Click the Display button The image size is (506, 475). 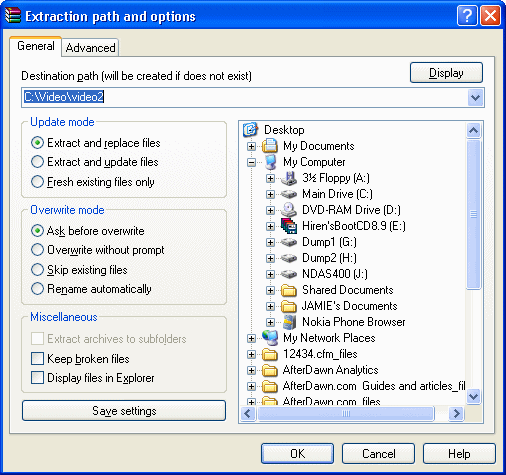tap(446, 73)
